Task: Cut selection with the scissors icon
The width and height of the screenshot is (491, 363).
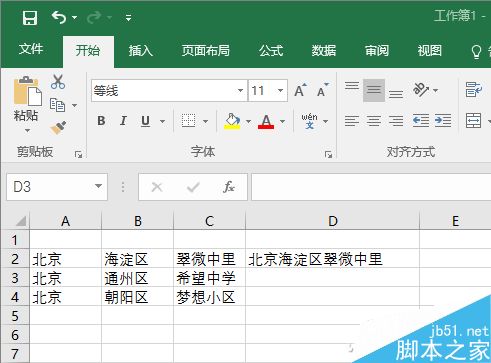Action: pos(58,82)
